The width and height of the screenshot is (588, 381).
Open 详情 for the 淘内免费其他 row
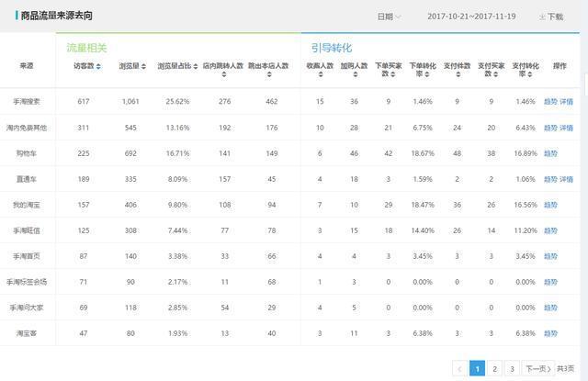tap(566, 128)
